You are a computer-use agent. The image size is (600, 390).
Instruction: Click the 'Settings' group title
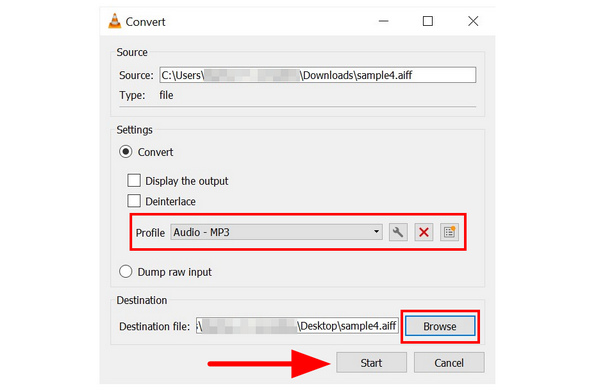point(134,130)
